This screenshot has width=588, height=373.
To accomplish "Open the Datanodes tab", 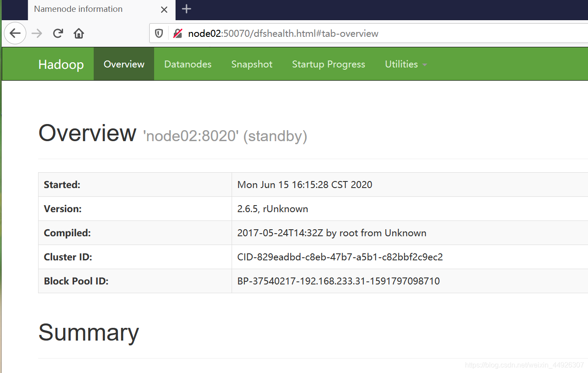I will [x=188, y=64].
